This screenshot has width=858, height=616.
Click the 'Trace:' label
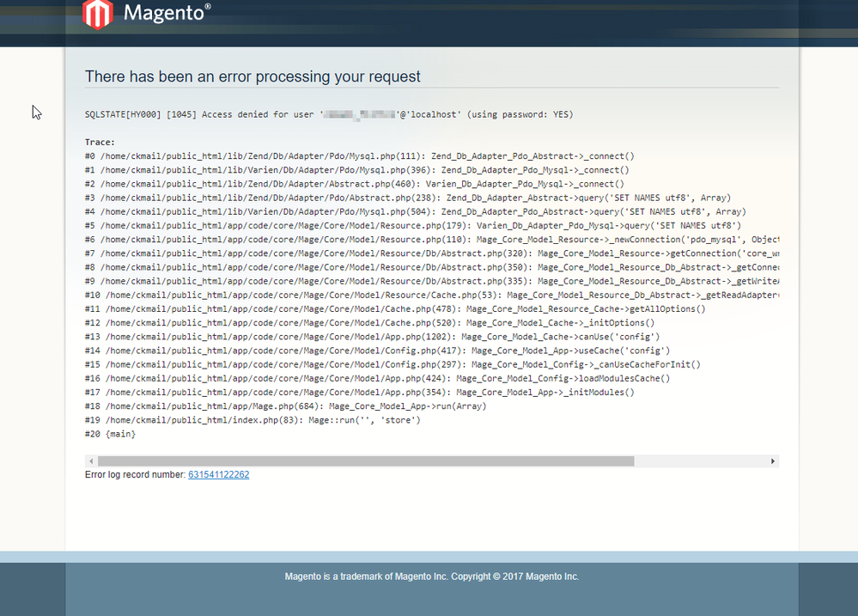pos(100,143)
